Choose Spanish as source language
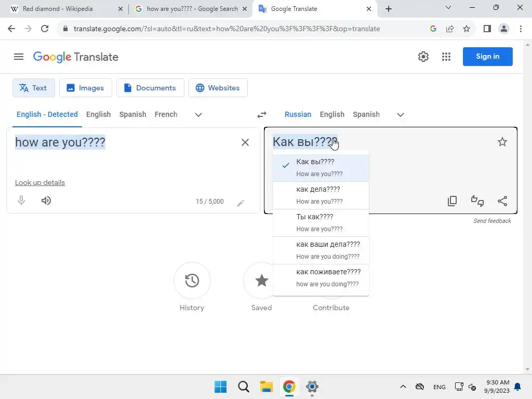The width and height of the screenshot is (532, 399). point(132,114)
